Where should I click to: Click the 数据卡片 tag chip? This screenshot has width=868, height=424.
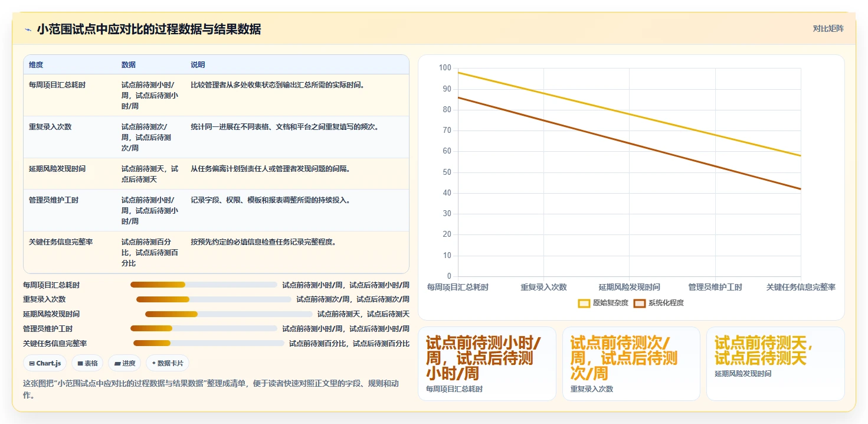coord(168,363)
